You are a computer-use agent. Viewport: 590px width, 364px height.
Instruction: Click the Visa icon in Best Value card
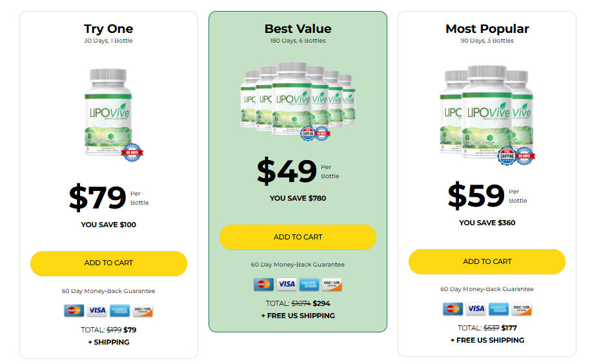287,284
